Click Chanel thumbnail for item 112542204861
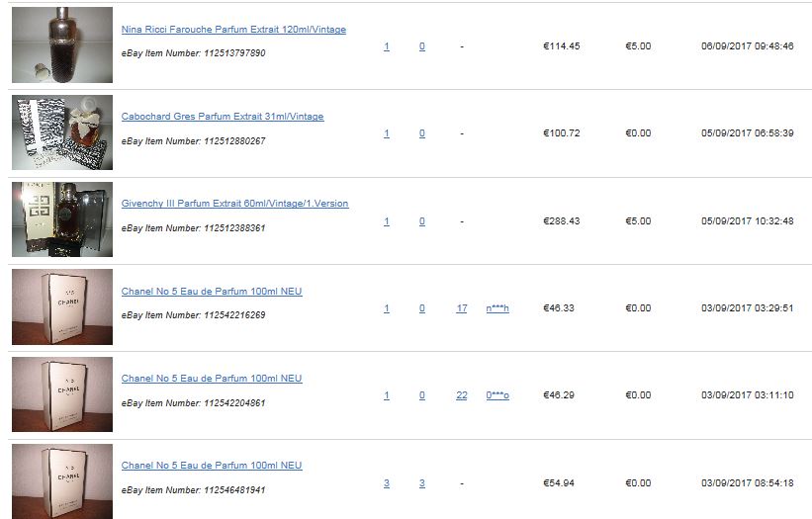 62,393
